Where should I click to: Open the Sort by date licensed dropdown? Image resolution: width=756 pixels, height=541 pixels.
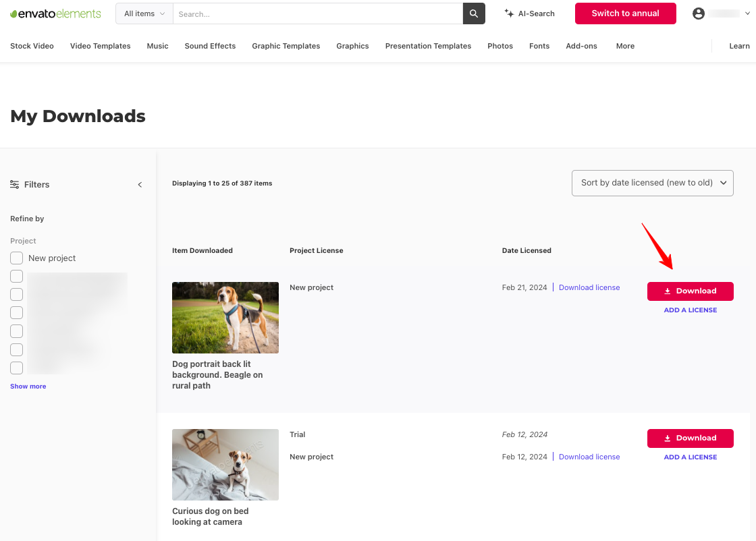click(x=652, y=183)
